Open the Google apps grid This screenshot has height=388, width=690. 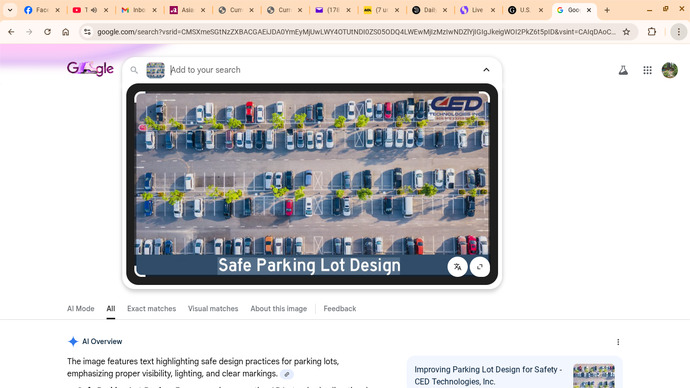[x=647, y=70]
